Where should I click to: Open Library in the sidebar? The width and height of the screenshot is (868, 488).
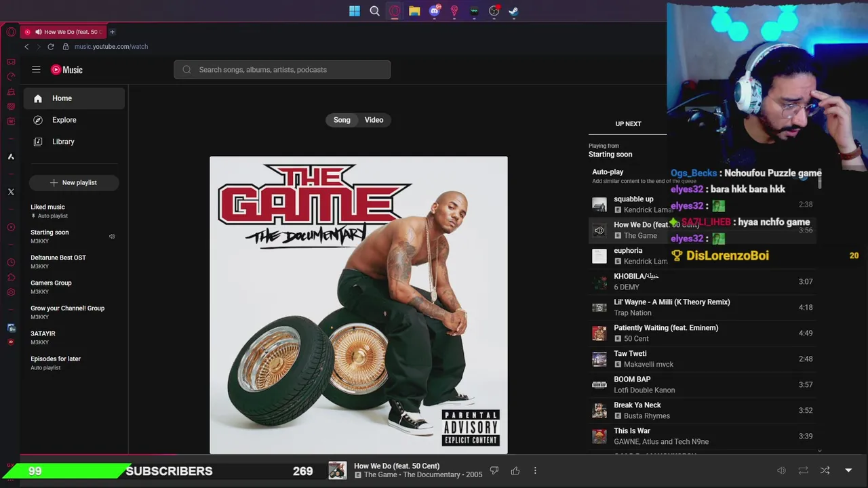[74, 142]
